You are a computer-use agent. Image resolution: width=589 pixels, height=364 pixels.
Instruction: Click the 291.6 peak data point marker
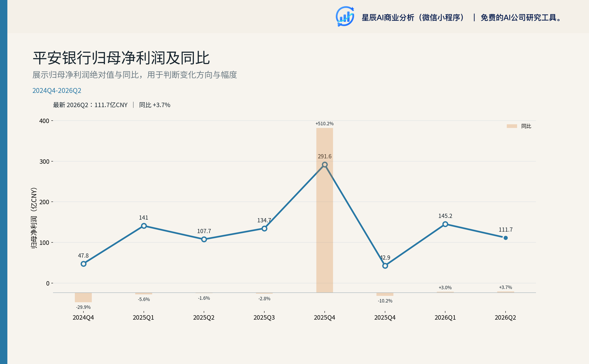coord(325,165)
